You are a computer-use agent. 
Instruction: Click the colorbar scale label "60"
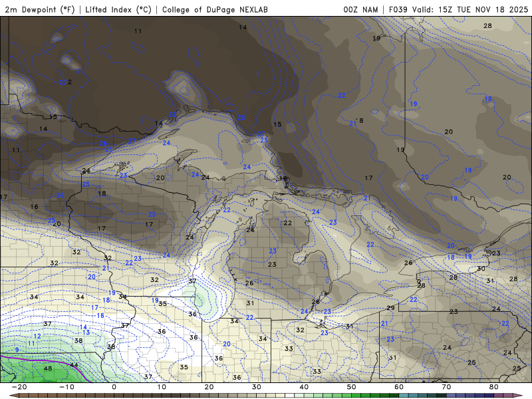click(x=399, y=387)
